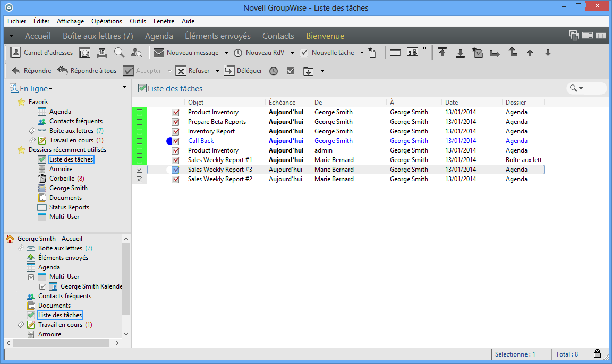The width and height of the screenshot is (612, 364).
Task: Create a Nouvelle tâche
Action: (x=327, y=52)
